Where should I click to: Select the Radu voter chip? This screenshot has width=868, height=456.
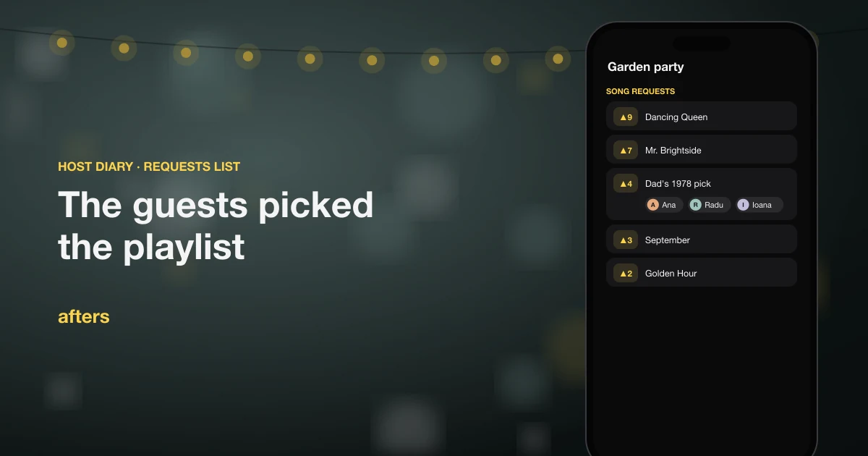[708, 205]
